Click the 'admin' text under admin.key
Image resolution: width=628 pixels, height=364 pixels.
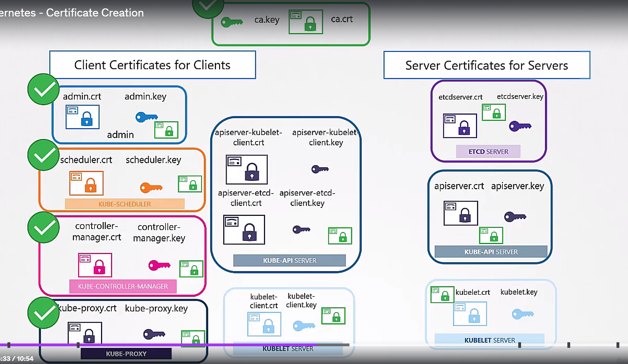pyautogui.click(x=120, y=134)
